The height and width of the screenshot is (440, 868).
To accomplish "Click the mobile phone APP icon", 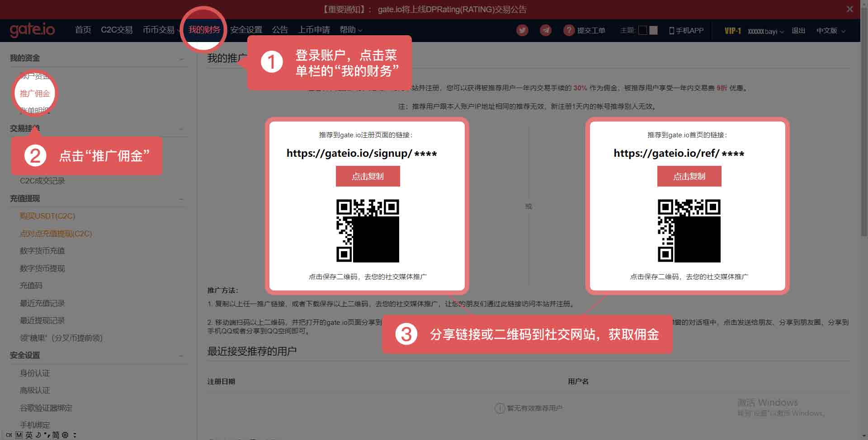I will [x=672, y=30].
